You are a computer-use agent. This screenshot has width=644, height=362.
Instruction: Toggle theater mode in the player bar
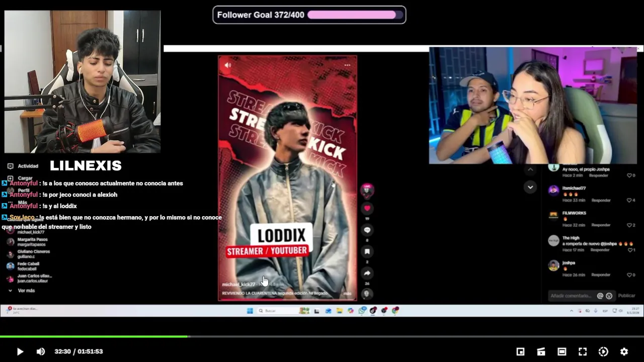pyautogui.click(x=562, y=351)
